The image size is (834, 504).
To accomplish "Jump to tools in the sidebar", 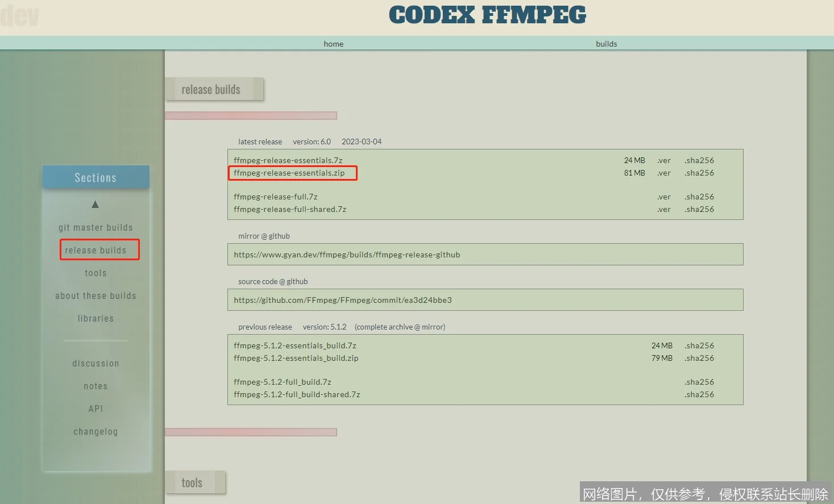I will coord(96,273).
